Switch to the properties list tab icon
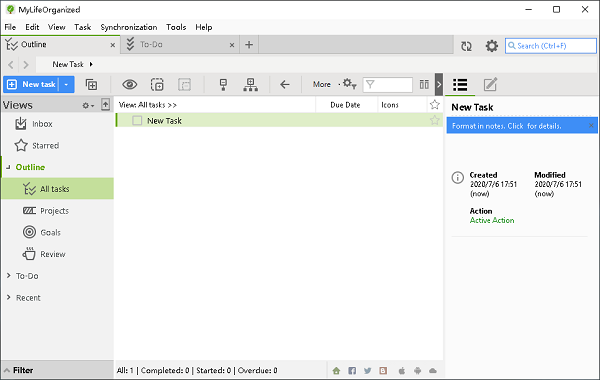The width and height of the screenshot is (600, 380). [460, 85]
